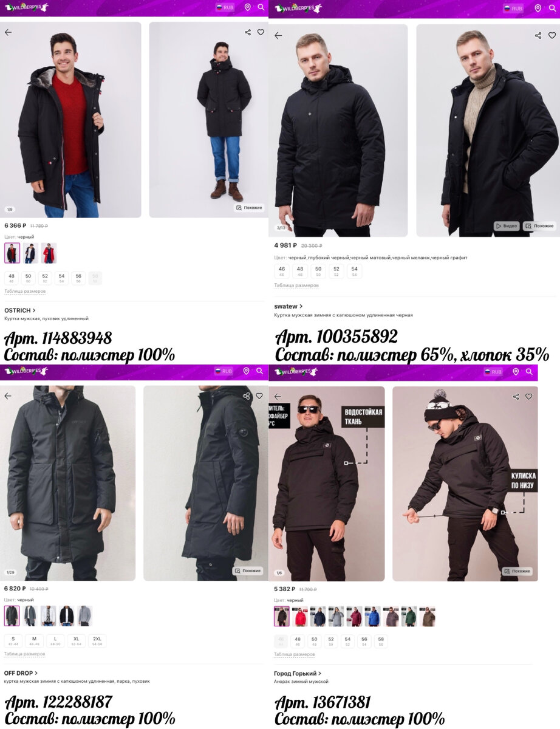Screen dimensions: 560x729
Task: Open the OFF DROP brand page
Action: [21, 673]
